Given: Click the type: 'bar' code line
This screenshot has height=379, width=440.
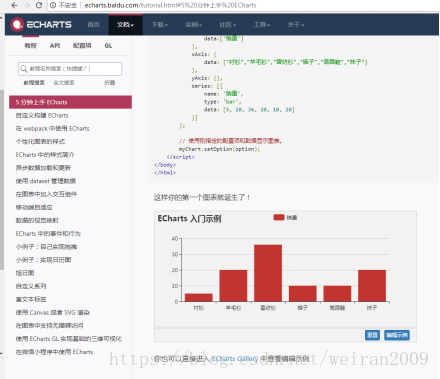Looking at the screenshot, I should (223, 102).
